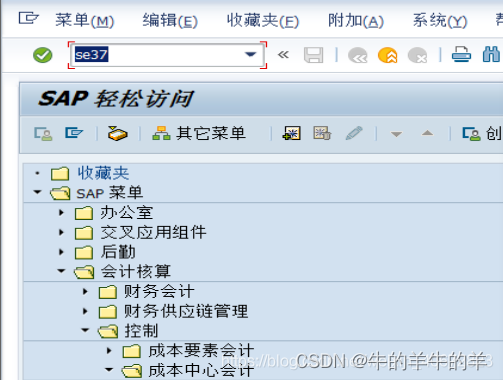Viewport: 503px width, 380px height.
Task: Click the 其它菜单 button
Action: coord(199,134)
